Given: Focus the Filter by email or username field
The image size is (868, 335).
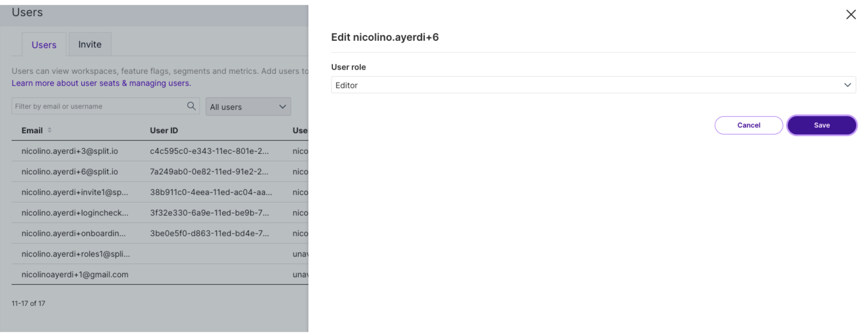Looking at the screenshot, I should (99, 106).
